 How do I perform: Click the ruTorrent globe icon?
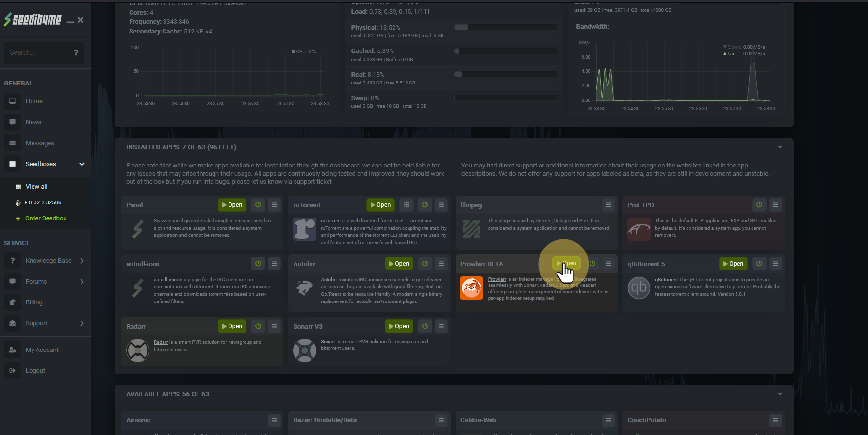[407, 205]
